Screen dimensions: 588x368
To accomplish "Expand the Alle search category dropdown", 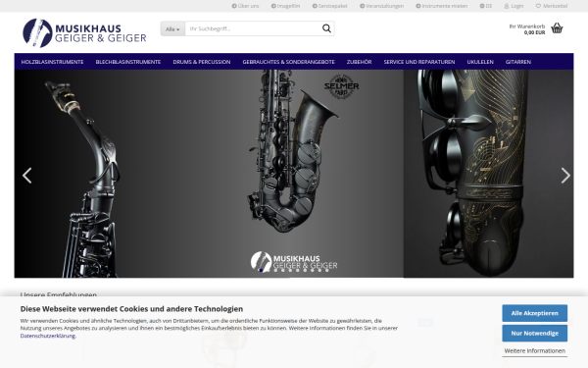I will click(x=172, y=28).
